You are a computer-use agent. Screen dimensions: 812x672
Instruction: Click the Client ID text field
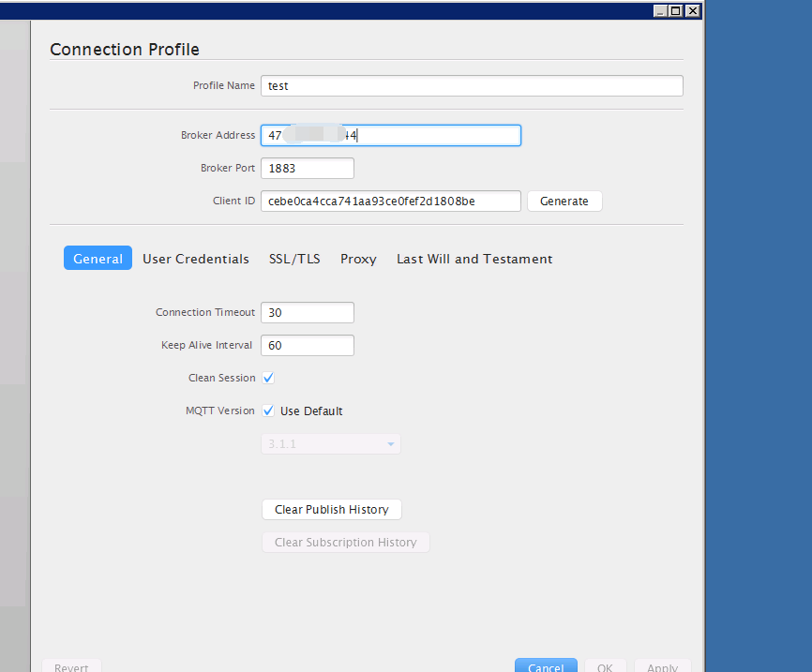click(391, 201)
